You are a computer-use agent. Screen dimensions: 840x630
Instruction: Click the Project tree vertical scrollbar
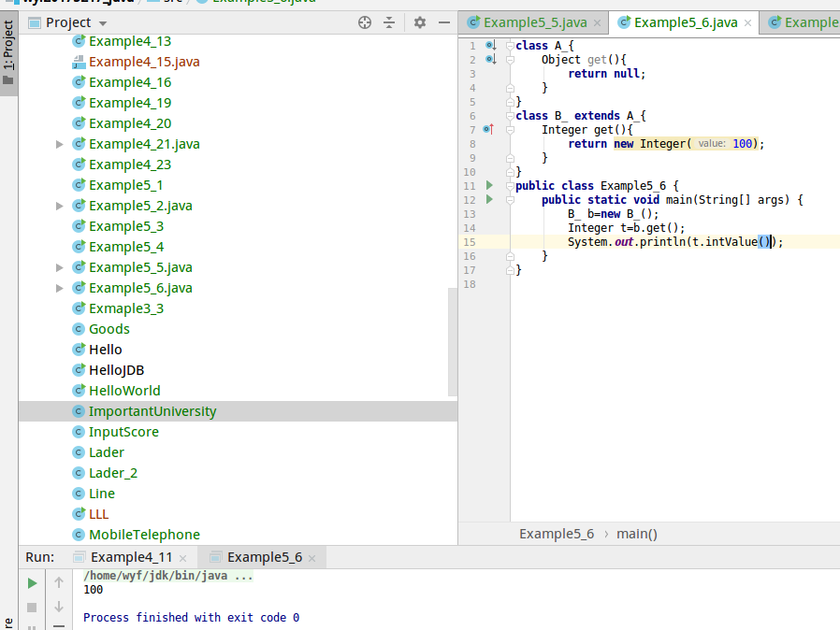point(453,341)
